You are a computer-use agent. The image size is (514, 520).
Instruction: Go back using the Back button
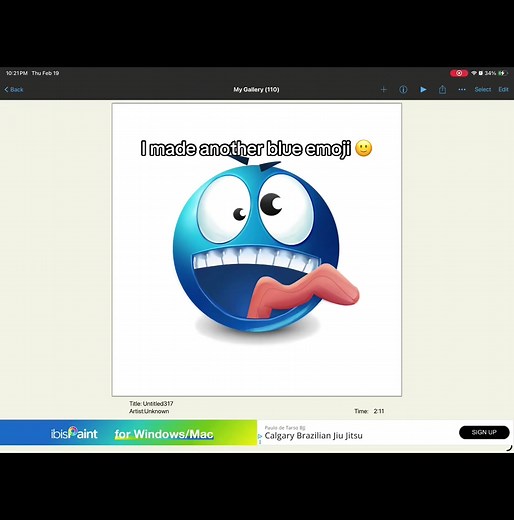click(x=14, y=89)
